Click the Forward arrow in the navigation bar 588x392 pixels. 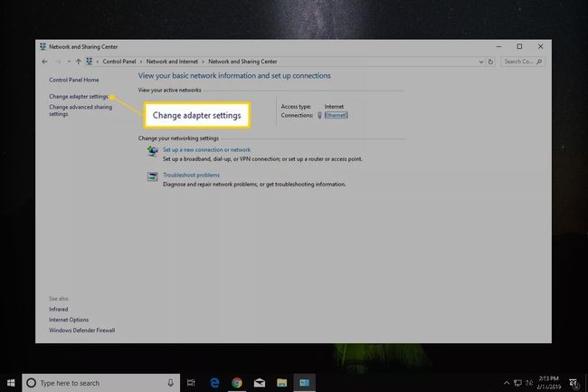(58, 62)
